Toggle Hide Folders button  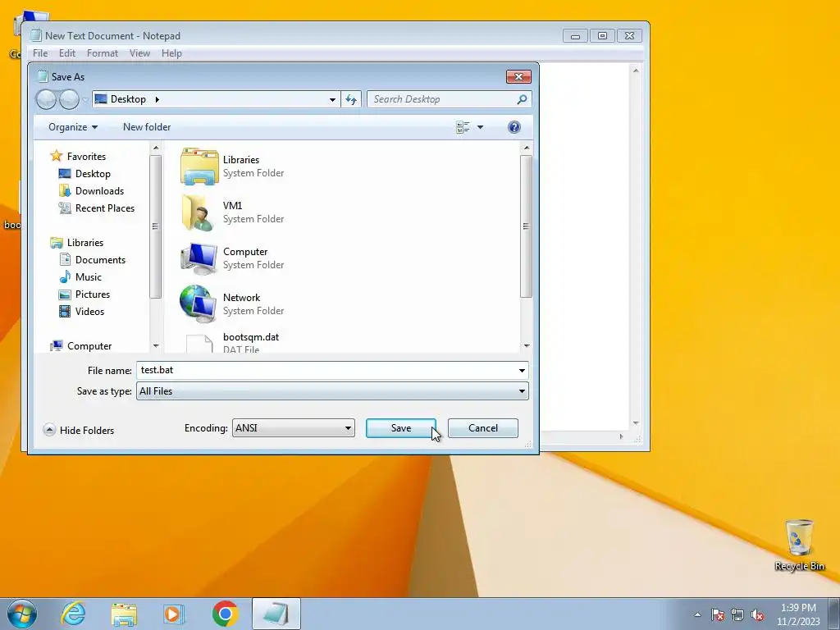click(79, 430)
